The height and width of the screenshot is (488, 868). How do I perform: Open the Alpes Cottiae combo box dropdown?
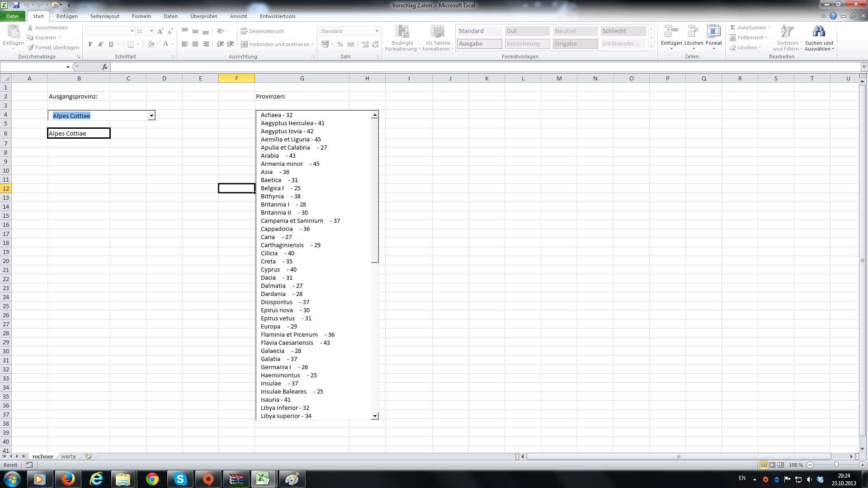pos(151,116)
